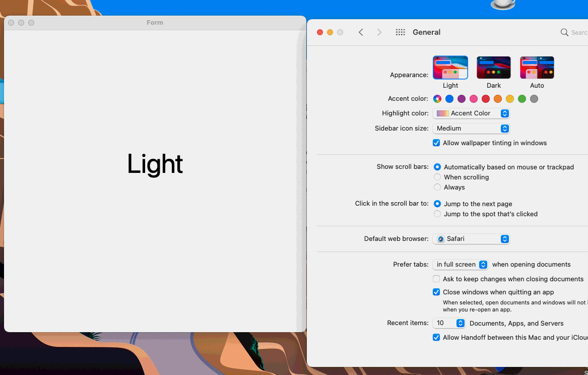Choose the orange accent color
The width and height of the screenshot is (588, 375).
point(498,99)
